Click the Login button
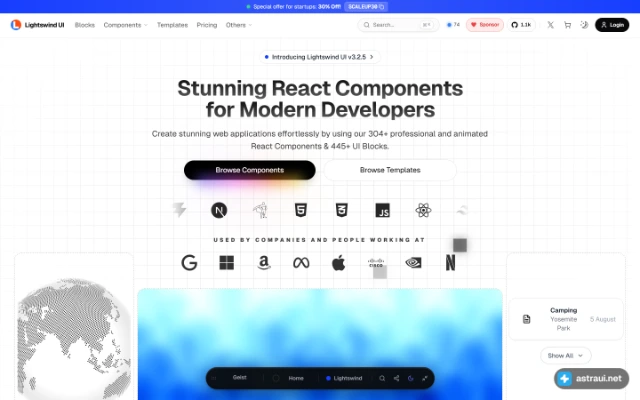This screenshot has height=400, width=640. [x=612, y=25]
